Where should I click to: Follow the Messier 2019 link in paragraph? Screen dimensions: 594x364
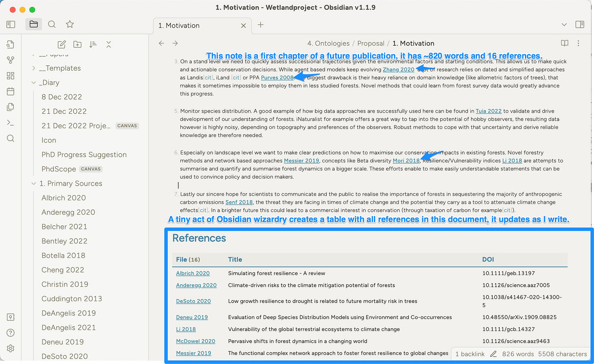pos(301,160)
